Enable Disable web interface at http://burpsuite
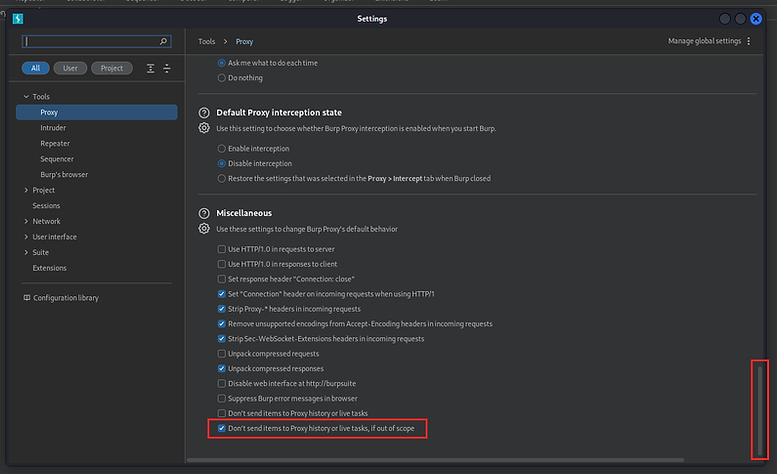Screen dimensions: 777x474 coord(222,383)
